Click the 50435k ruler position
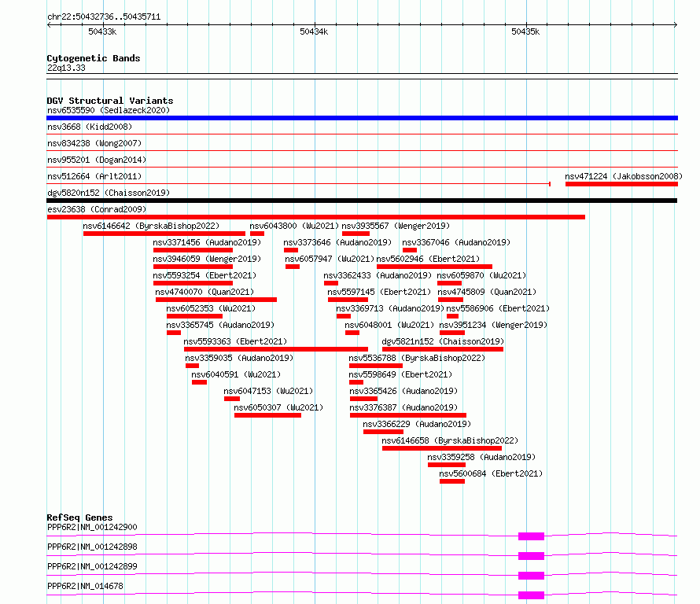Image resolution: width=700 pixels, height=604 pixels. (525, 31)
